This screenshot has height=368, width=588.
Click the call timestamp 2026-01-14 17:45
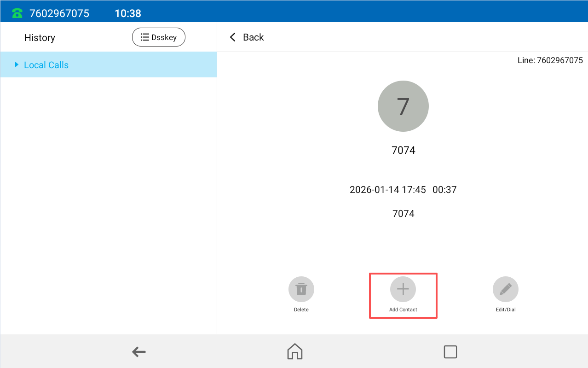tap(387, 190)
